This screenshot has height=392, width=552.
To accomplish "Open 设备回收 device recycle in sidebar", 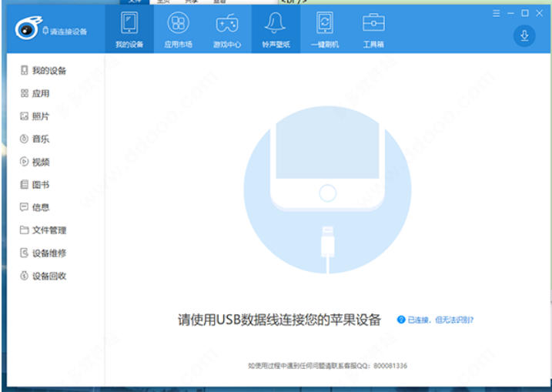I will [x=43, y=276].
